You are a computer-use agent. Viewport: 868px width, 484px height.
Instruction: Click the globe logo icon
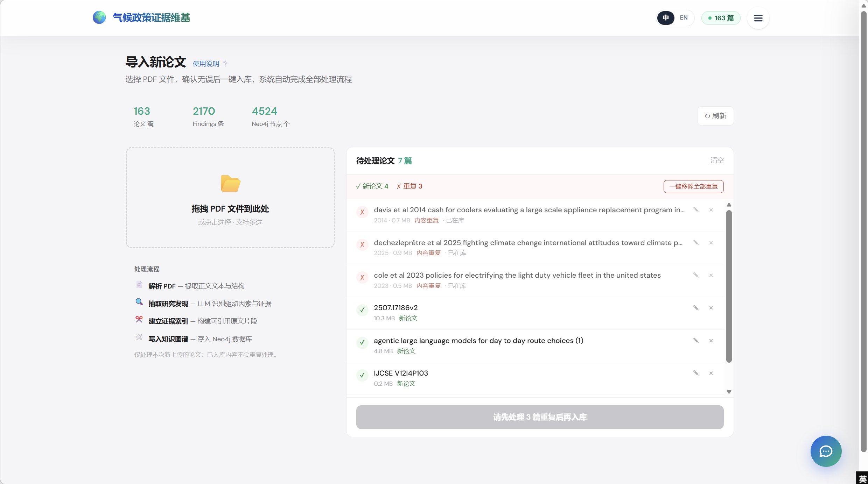(x=99, y=17)
